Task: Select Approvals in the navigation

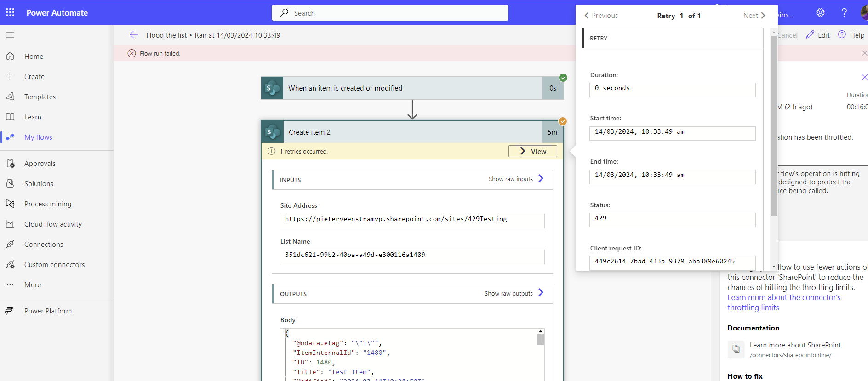Action: point(40,163)
